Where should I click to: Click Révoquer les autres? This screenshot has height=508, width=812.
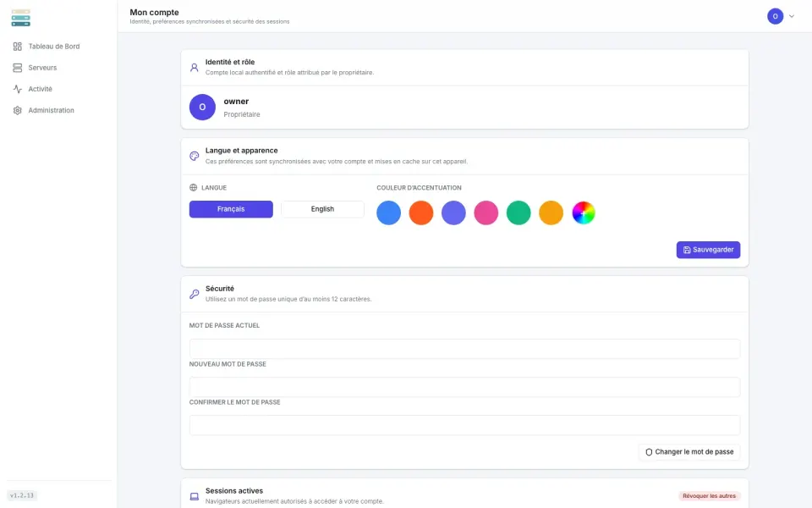click(x=709, y=496)
